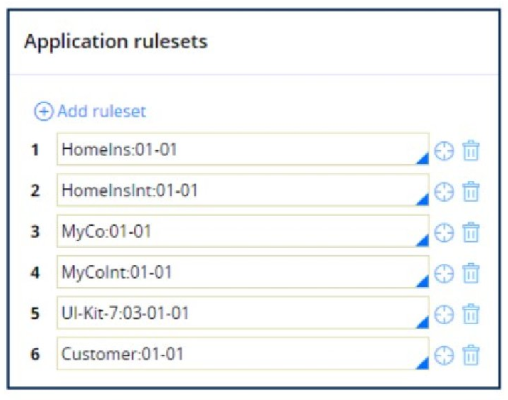Delete the HomeIns:01-01 ruleset row
Viewport: 508px width, 400px height.
pos(471,151)
